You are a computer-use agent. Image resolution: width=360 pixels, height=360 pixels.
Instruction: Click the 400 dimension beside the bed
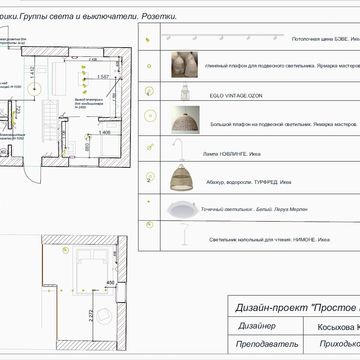pyautogui.click(x=110, y=283)
